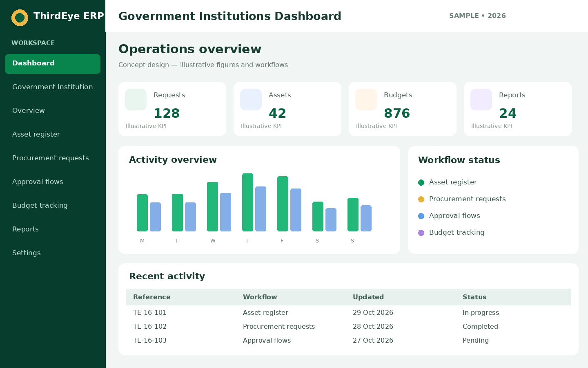Click the date 27 Oct 2026
This screenshot has height=368, width=588.
point(373,341)
